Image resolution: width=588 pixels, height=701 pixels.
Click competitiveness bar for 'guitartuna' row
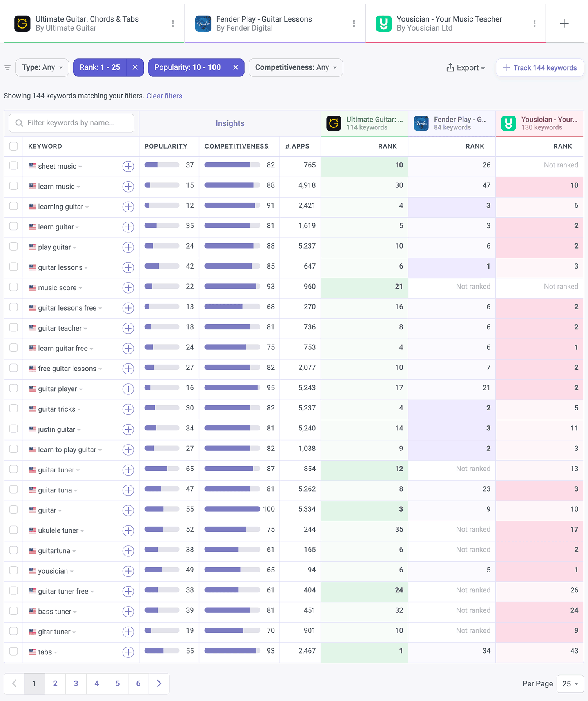tap(232, 550)
